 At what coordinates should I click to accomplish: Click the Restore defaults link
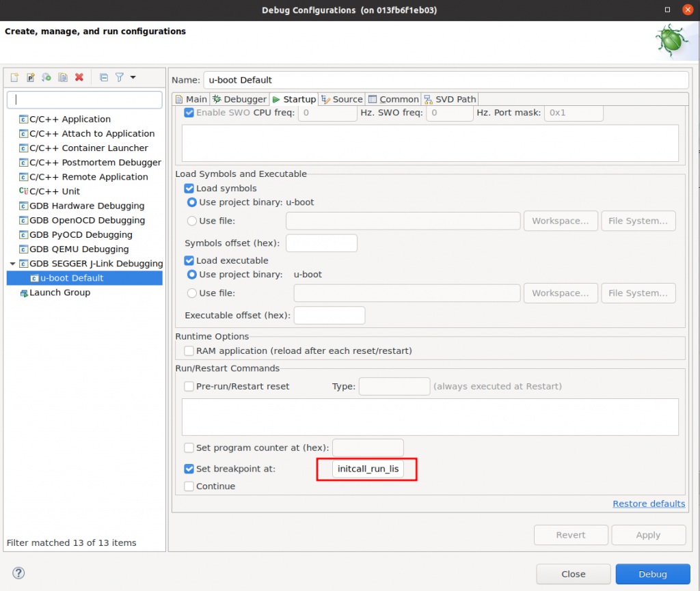(x=648, y=504)
